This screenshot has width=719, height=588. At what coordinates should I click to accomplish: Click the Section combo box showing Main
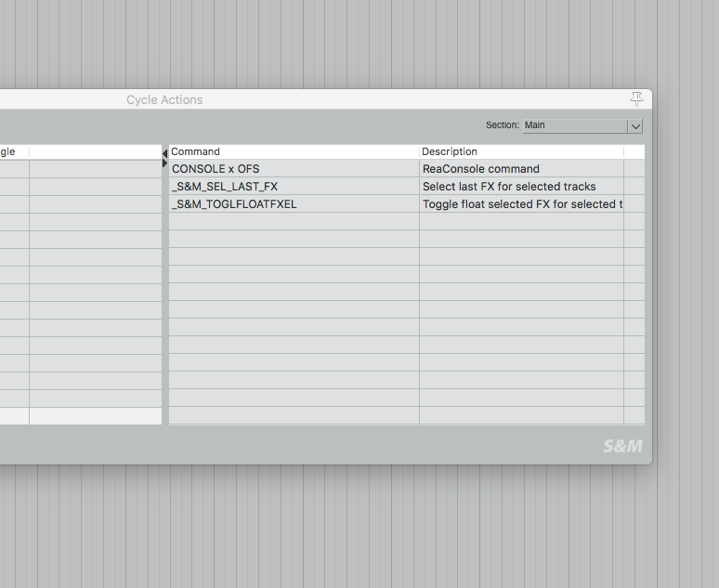point(575,125)
